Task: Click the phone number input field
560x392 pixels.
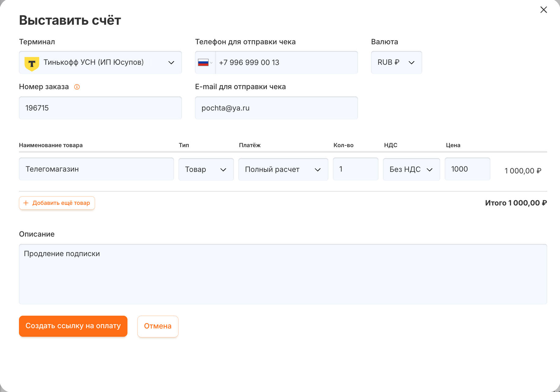Action: [x=286, y=62]
